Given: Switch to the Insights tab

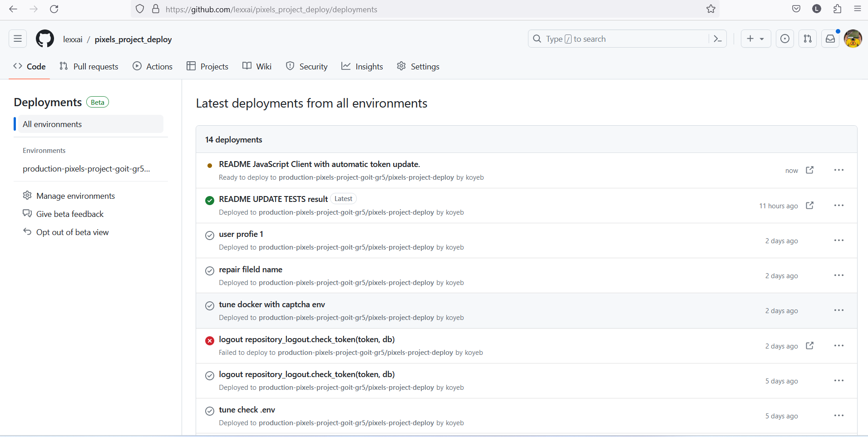Looking at the screenshot, I should tap(362, 66).
